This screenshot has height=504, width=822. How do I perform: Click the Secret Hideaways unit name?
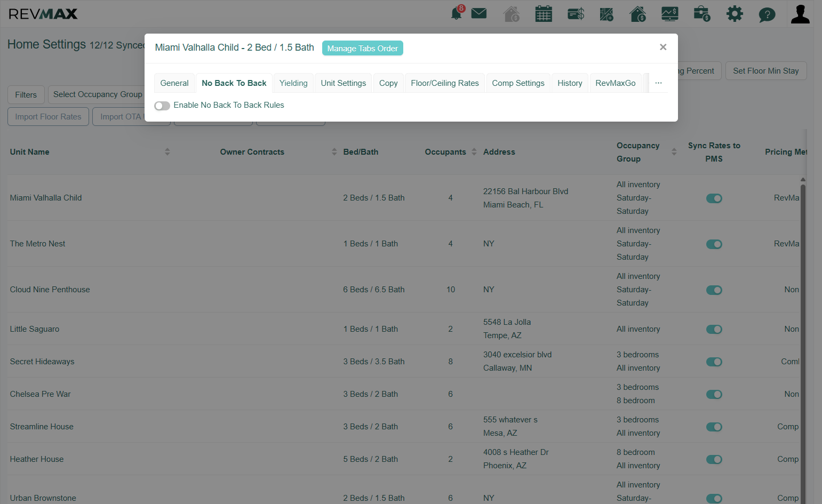point(42,362)
